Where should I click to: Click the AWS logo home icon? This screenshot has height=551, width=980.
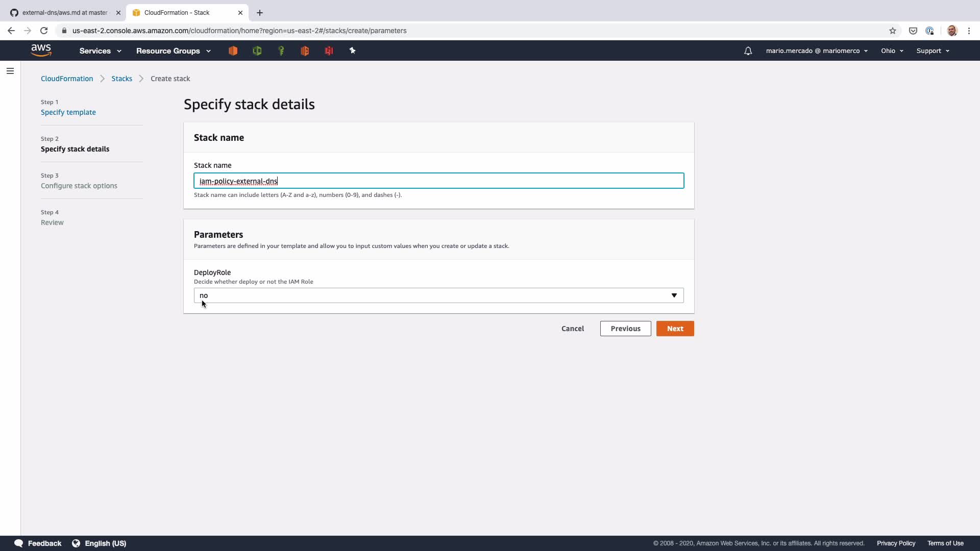pos(41,50)
